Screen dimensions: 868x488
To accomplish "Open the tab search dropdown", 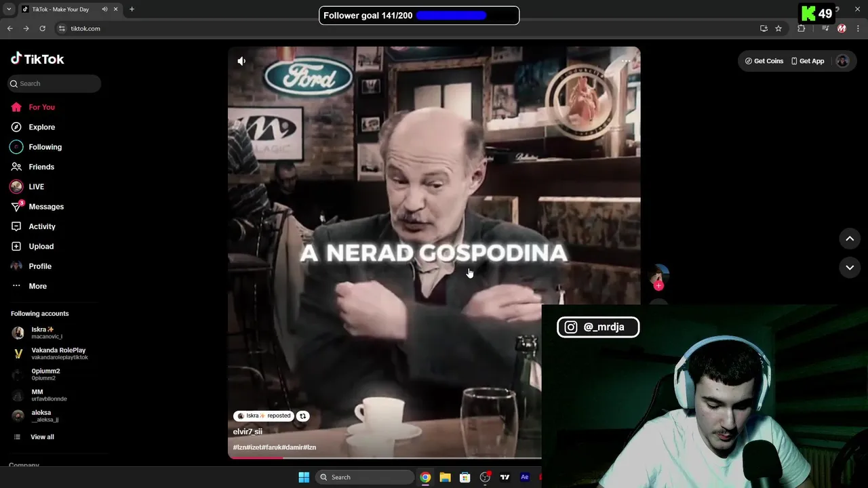I will pyautogui.click(x=9, y=9).
